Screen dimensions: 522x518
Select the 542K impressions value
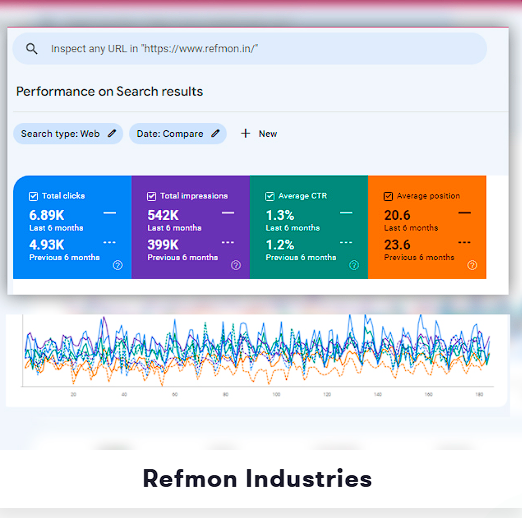click(163, 215)
